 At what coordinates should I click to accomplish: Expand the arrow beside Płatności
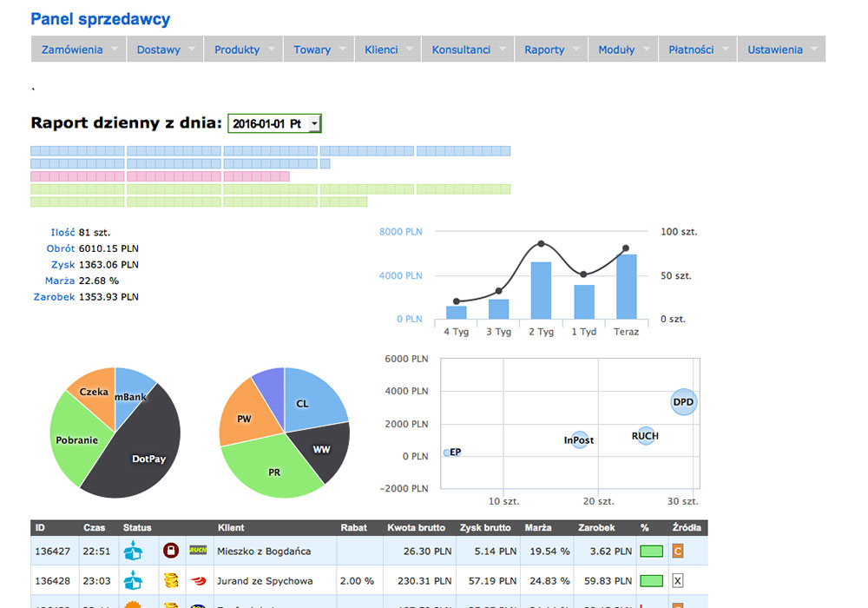(726, 49)
